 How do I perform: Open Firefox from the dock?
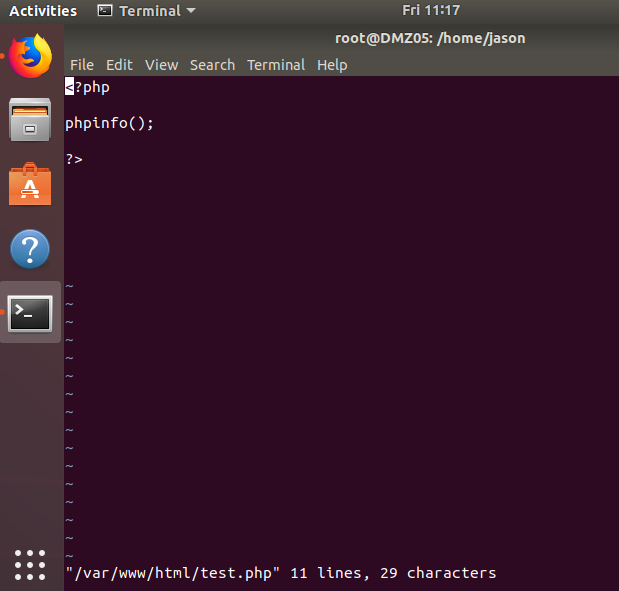pos(30,56)
